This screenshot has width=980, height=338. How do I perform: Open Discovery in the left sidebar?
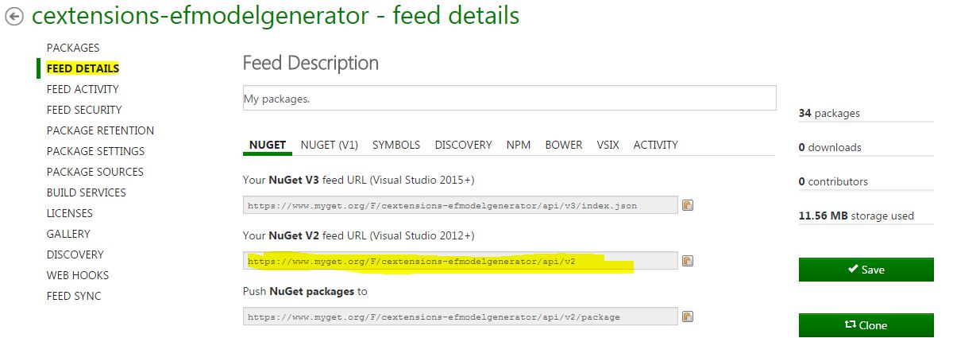tap(75, 254)
